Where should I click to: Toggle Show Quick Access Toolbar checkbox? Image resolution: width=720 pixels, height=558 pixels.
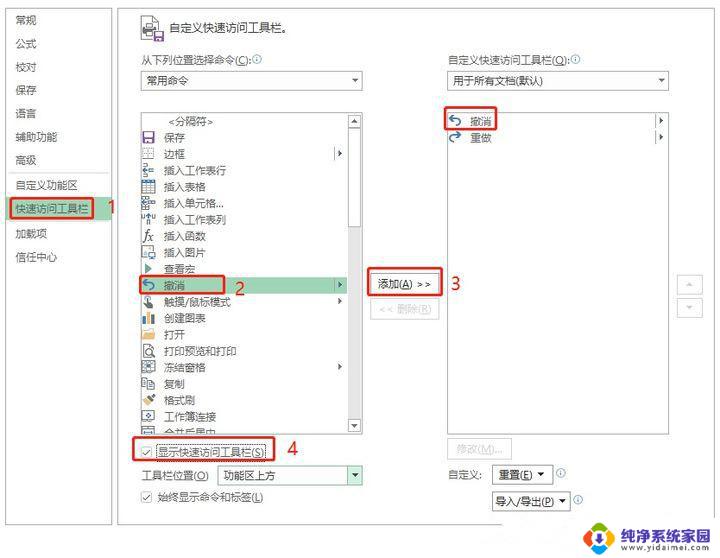(x=146, y=452)
